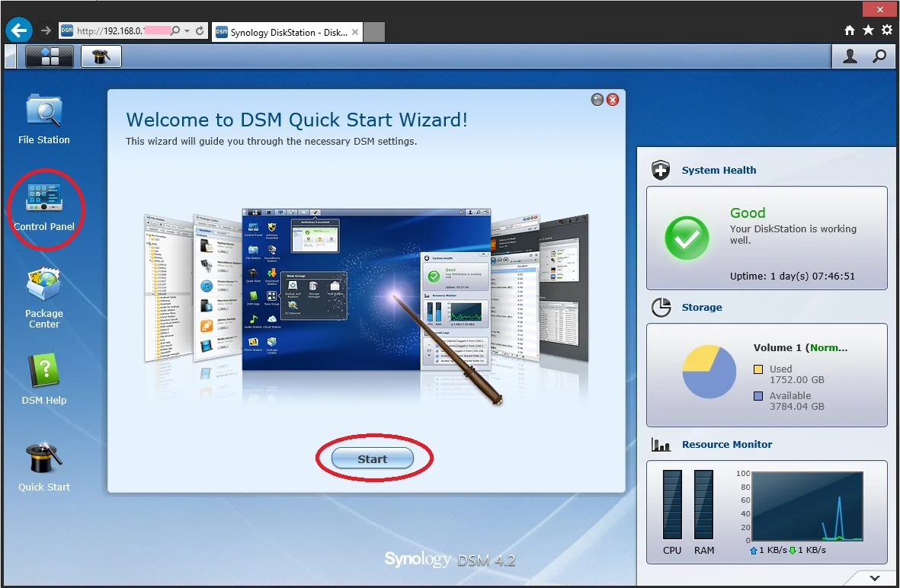
Task: Minimize the Quick Start Wizard with gray button
Action: 597,100
